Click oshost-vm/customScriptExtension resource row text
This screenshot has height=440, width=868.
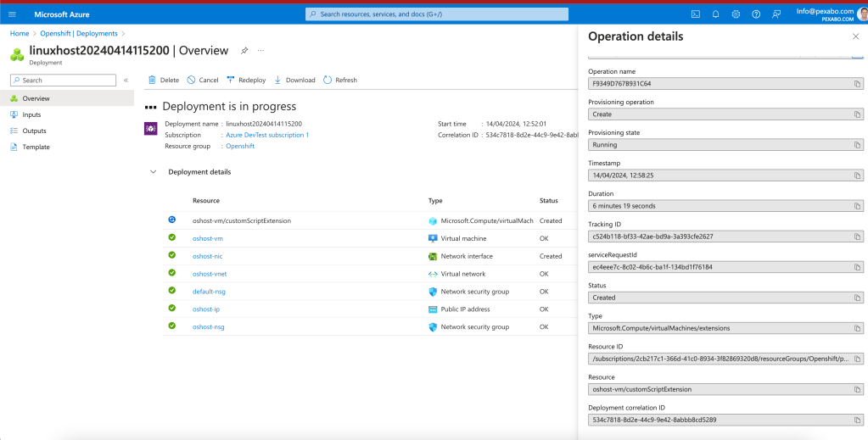pos(242,220)
